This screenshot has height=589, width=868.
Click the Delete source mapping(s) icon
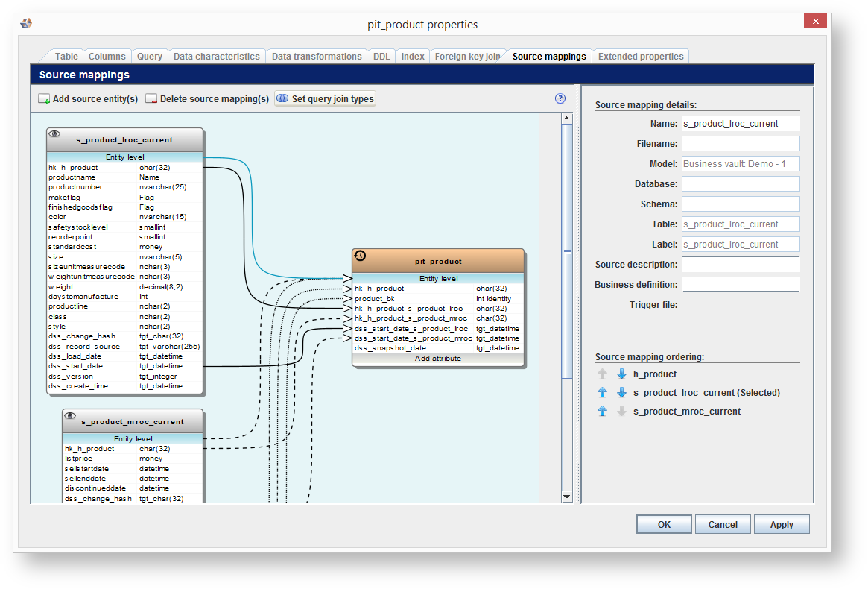(x=151, y=99)
